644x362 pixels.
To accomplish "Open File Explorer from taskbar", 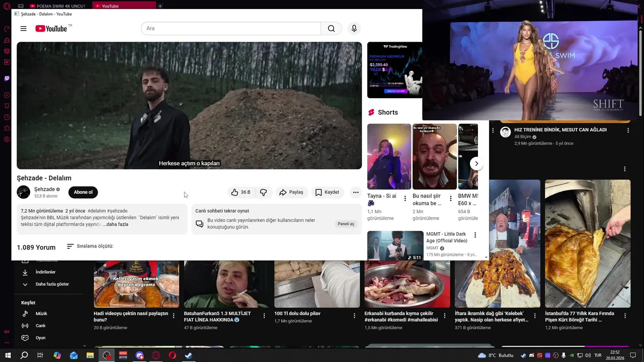I will pyautogui.click(x=90, y=355).
